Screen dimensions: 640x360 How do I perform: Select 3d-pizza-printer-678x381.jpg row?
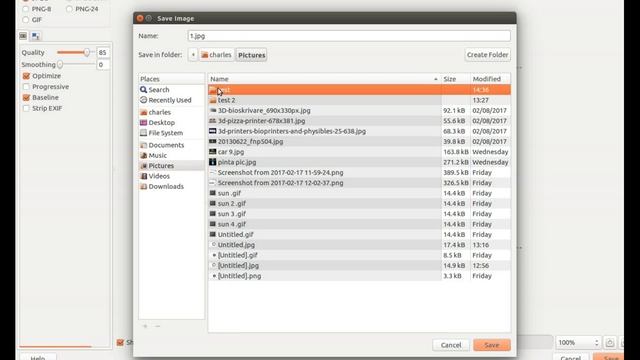point(359,121)
